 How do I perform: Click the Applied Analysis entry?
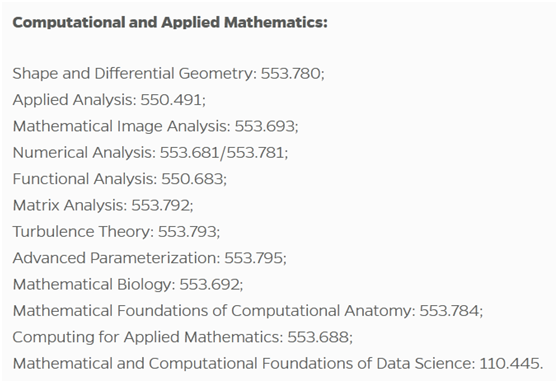pos(109,100)
